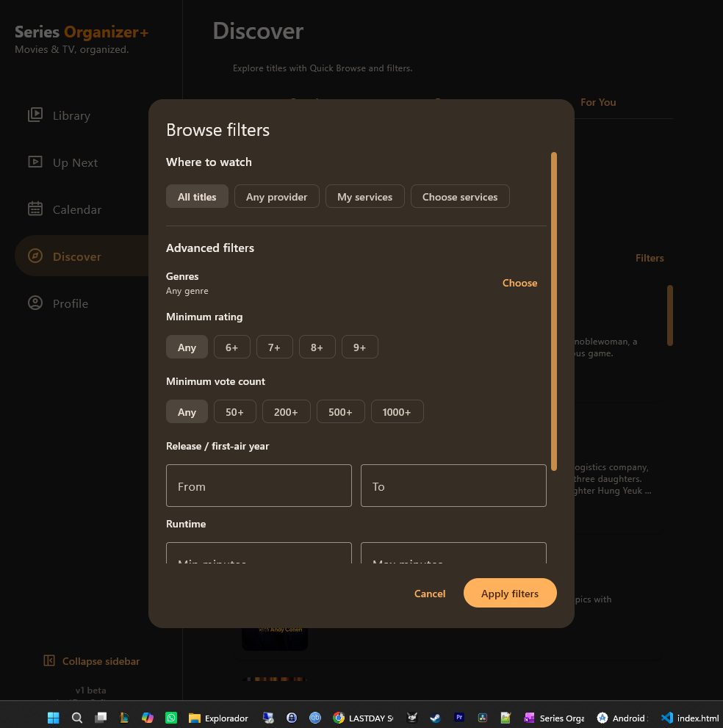The image size is (723, 728).
Task: Open Task View in taskbar
Action: point(101,718)
